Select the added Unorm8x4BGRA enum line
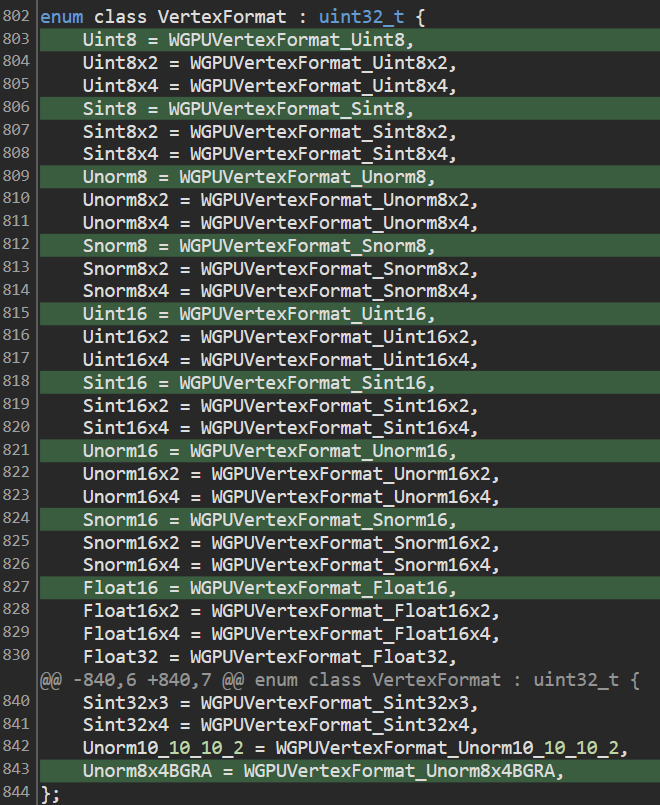Viewport: 660px width, 805px height. [x=350, y=771]
